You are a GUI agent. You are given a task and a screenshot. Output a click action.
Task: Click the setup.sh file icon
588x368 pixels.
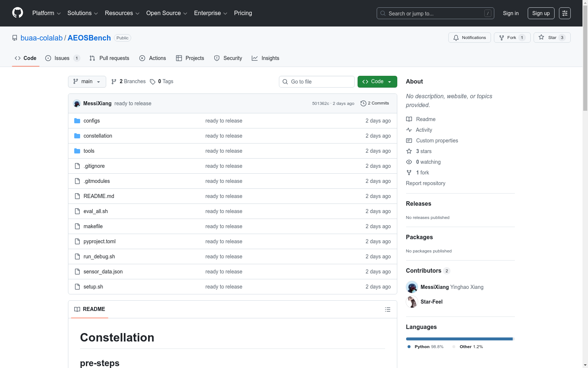(77, 287)
